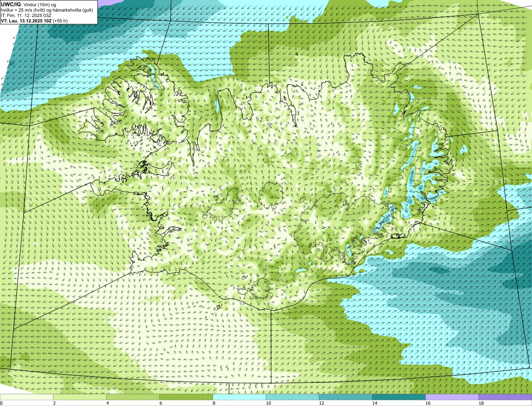Click the 4–6 m/s green legend swatch
This screenshot has height=406, width=532.
point(133,397)
